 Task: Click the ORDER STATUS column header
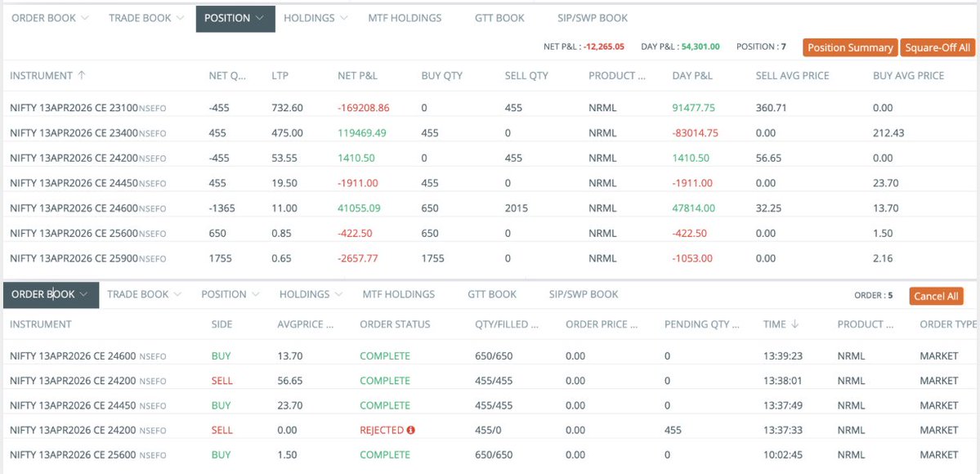[395, 324]
